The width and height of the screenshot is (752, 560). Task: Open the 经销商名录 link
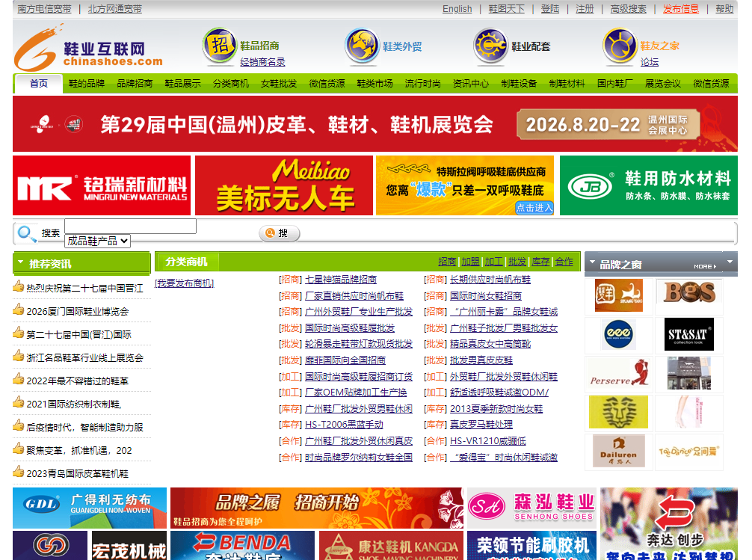tap(263, 62)
